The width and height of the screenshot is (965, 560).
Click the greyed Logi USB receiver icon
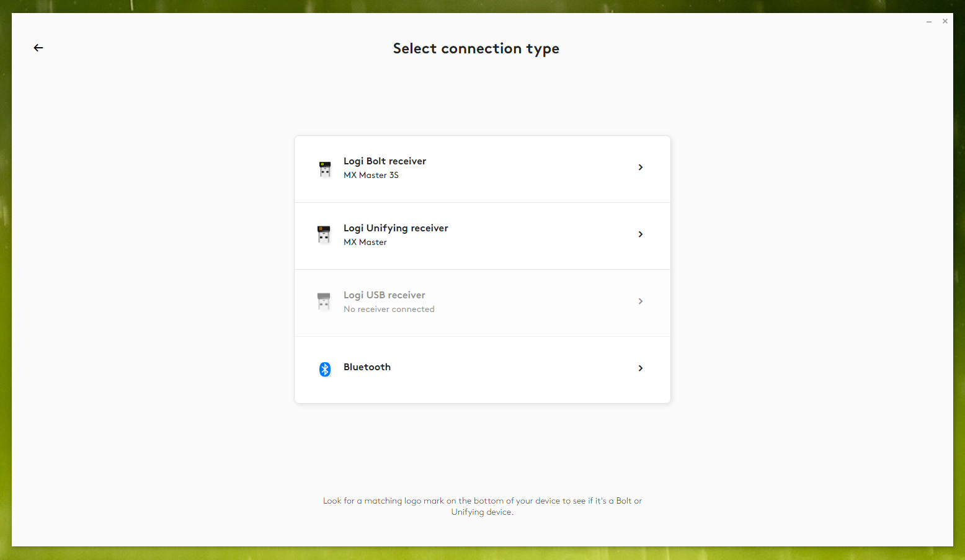pyautogui.click(x=324, y=301)
